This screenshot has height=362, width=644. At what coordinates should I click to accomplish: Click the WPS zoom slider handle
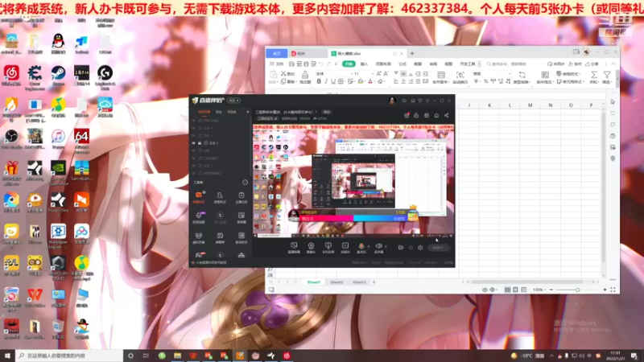[x=577, y=290]
